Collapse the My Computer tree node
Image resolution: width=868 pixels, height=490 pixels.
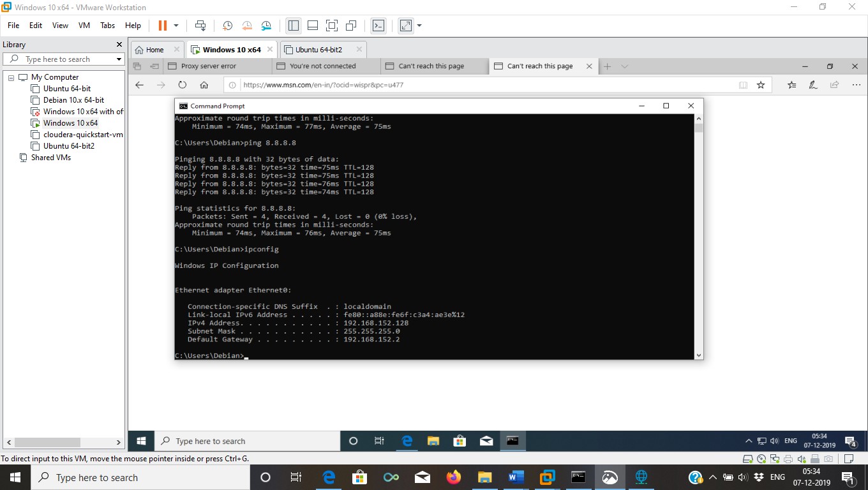pyautogui.click(x=11, y=77)
